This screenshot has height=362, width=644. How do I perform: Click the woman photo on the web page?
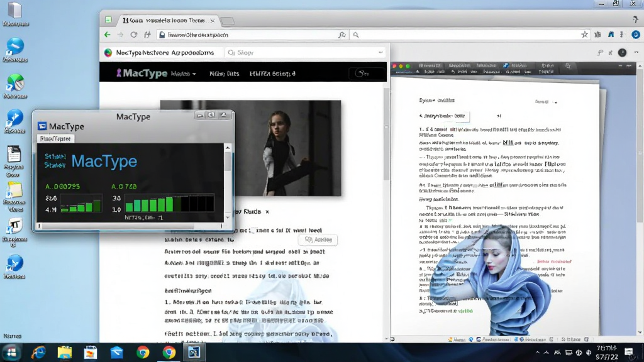(250, 148)
